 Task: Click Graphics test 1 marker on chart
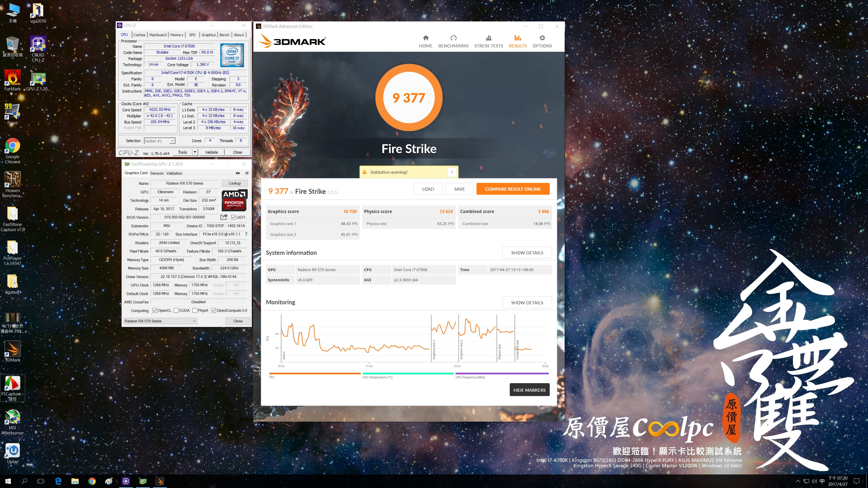point(434,349)
